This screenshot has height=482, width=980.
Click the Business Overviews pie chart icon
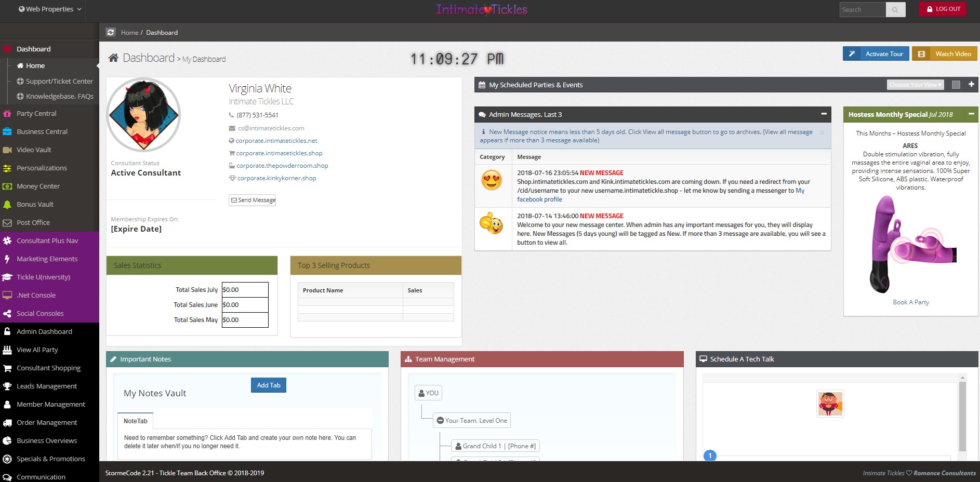[x=7, y=440]
